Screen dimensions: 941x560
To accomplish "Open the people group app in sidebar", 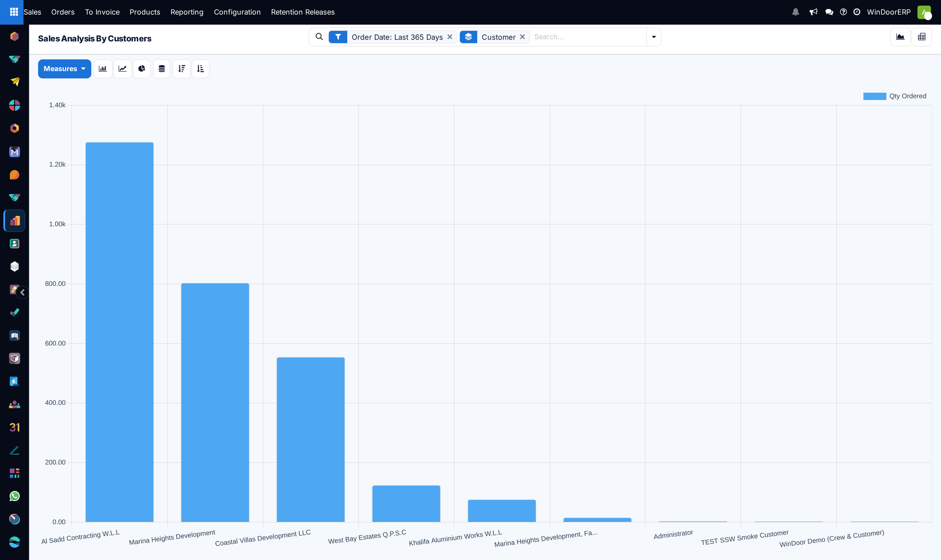I will pos(14,405).
